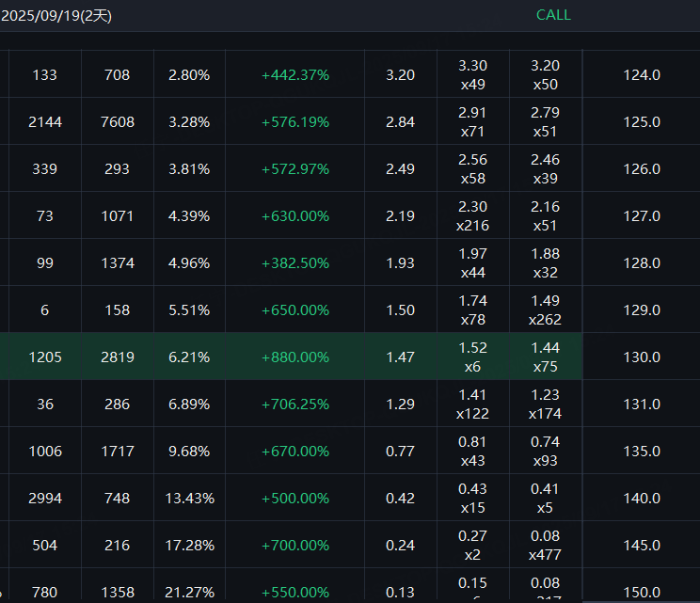Click the ask quote 2.30 x216
Screen dimensions: 700x603
472,216
